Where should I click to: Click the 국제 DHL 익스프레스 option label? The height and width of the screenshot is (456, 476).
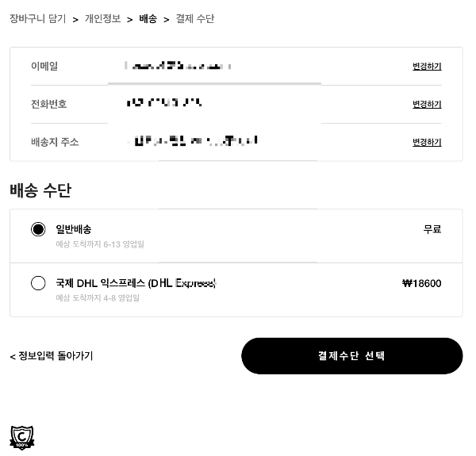[x=136, y=283]
